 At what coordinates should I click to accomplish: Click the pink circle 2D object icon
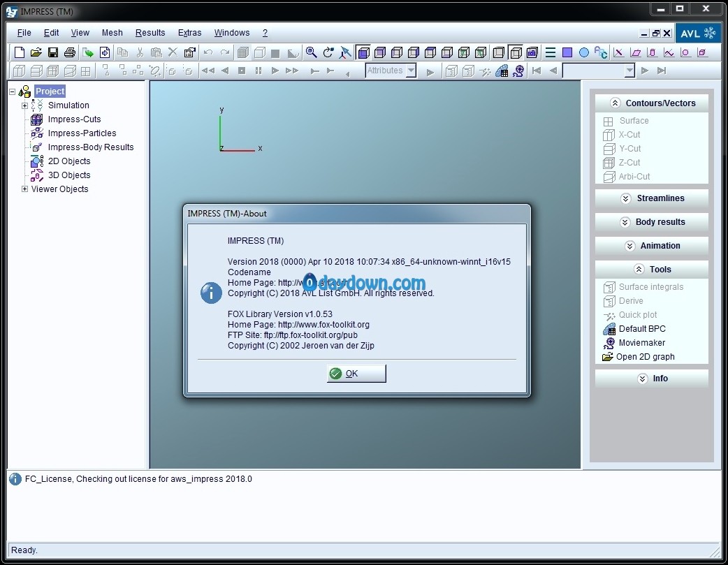point(685,52)
